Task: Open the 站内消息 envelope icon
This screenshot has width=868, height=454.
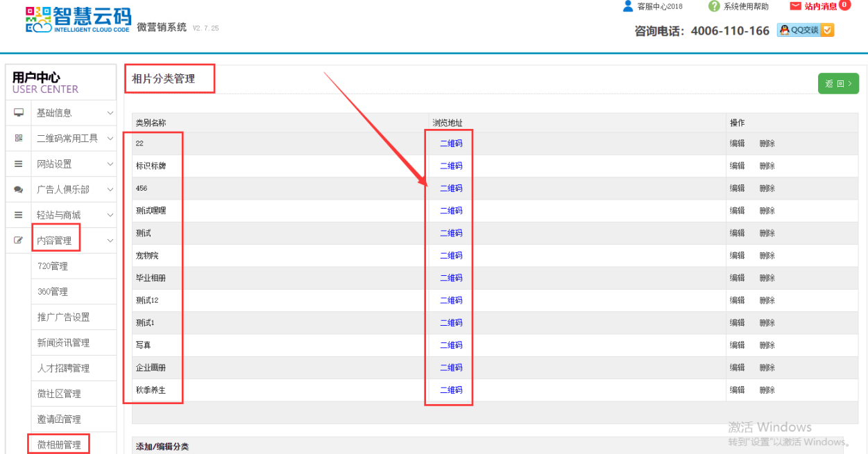Action: [x=796, y=6]
